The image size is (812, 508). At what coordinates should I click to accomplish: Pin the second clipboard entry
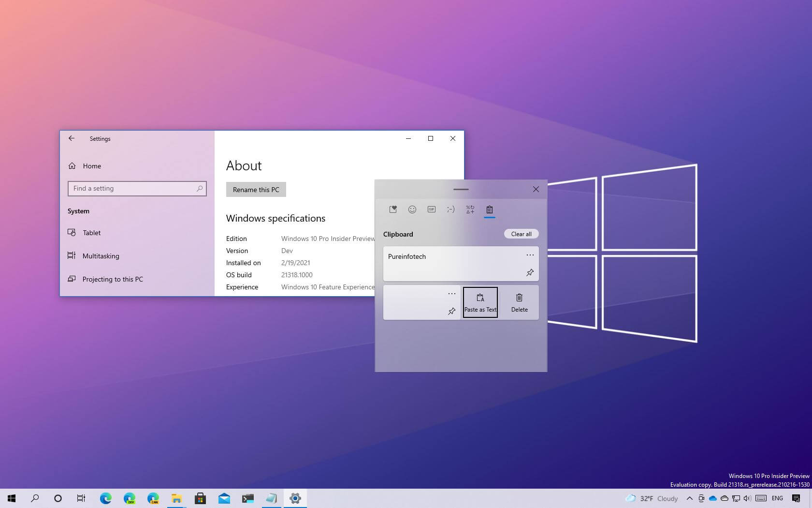[x=451, y=311]
